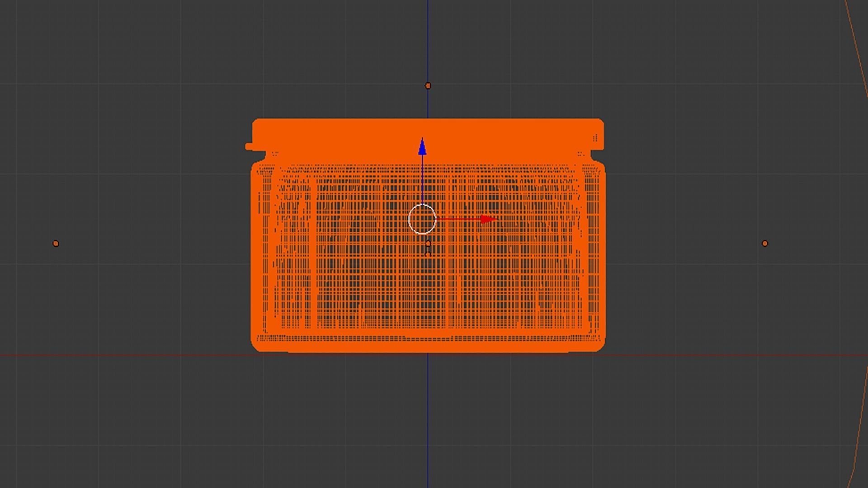Grab the red X-axis gizmo arrow
The width and height of the screenshot is (868, 488).
[488, 220]
